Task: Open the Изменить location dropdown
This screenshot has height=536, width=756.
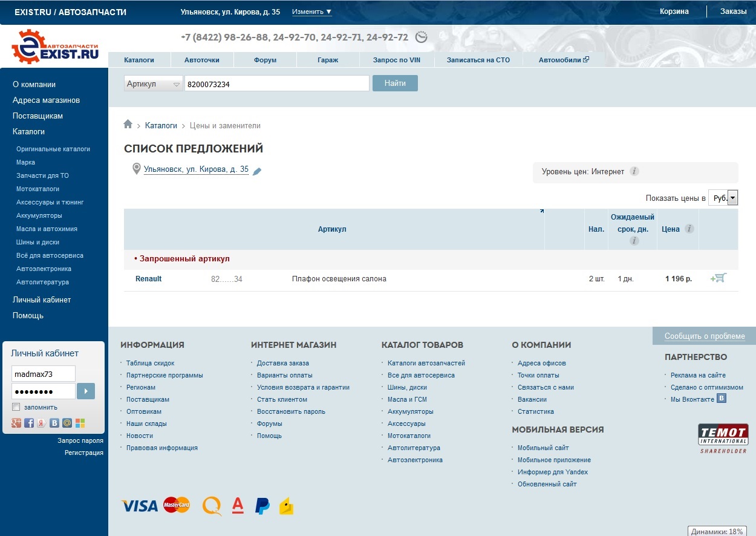Action: pyautogui.click(x=311, y=11)
